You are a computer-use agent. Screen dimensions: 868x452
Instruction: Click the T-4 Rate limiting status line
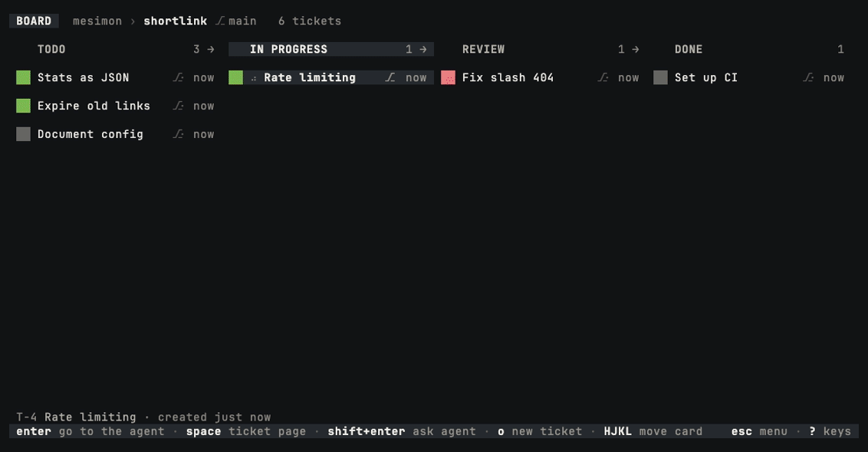click(143, 418)
